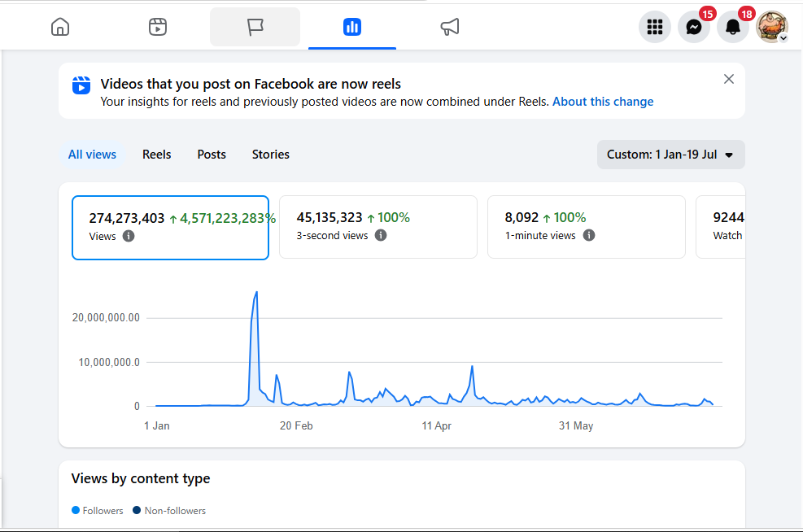The width and height of the screenshot is (803, 532).
Task: Switch to the Posts tab
Action: pos(212,155)
